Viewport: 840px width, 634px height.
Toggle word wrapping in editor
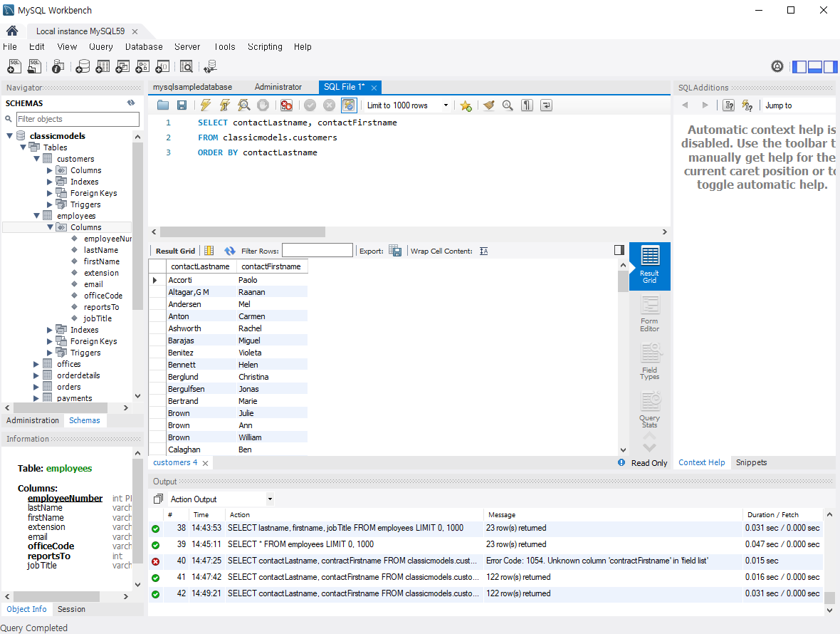pyautogui.click(x=547, y=105)
